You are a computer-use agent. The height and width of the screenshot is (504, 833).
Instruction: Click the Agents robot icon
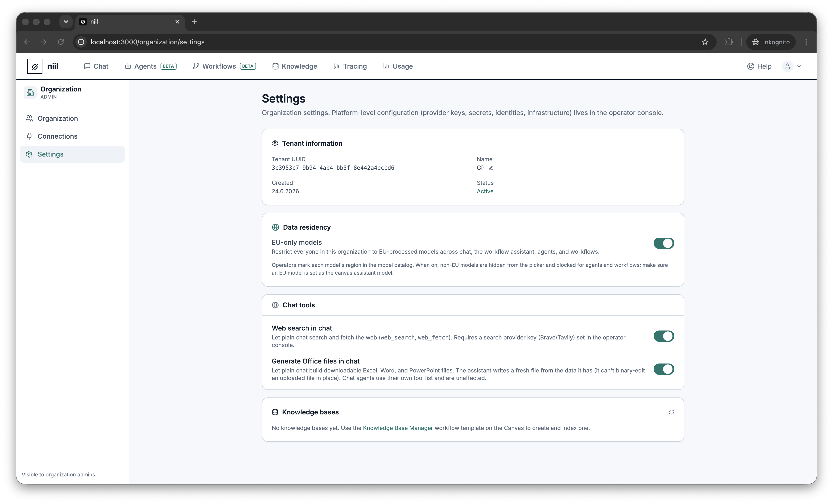128,66
